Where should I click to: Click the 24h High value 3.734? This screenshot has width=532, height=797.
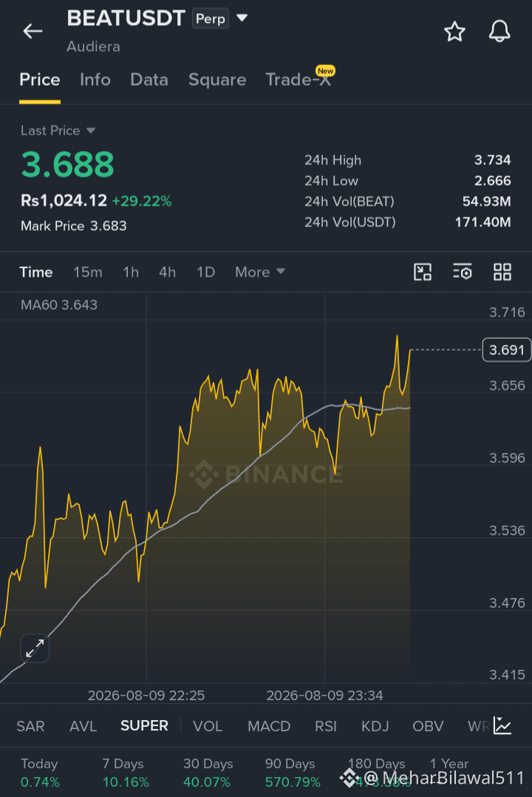pos(492,160)
